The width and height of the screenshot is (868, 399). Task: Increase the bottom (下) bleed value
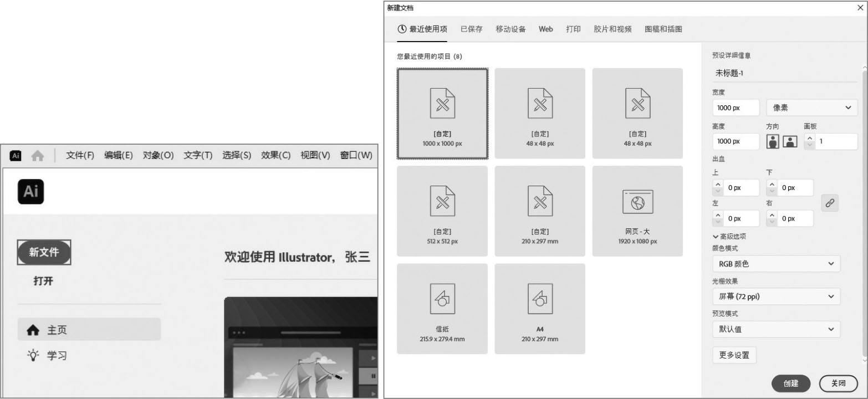pyautogui.click(x=772, y=185)
